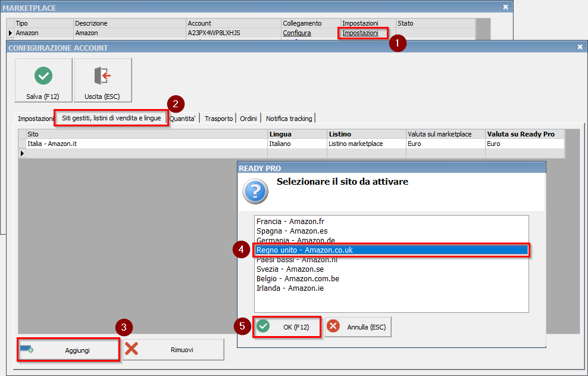Click the Collegamento column header in Marketplace window

point(311,23)
